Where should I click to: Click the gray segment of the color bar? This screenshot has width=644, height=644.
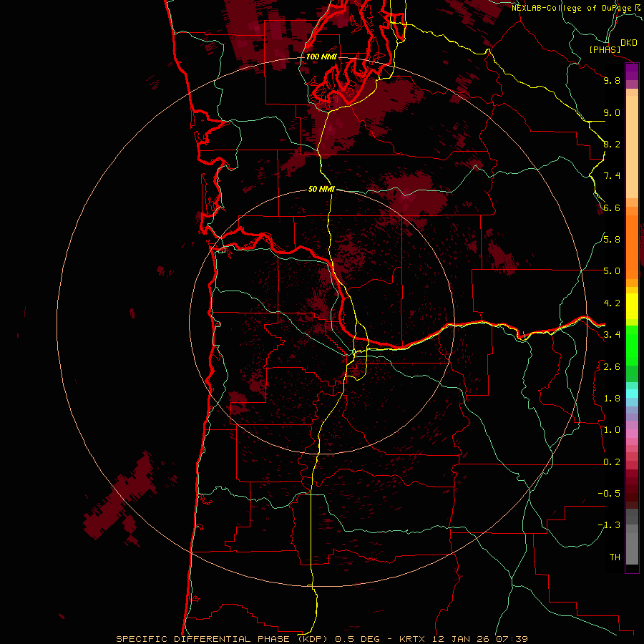point(632,537)
